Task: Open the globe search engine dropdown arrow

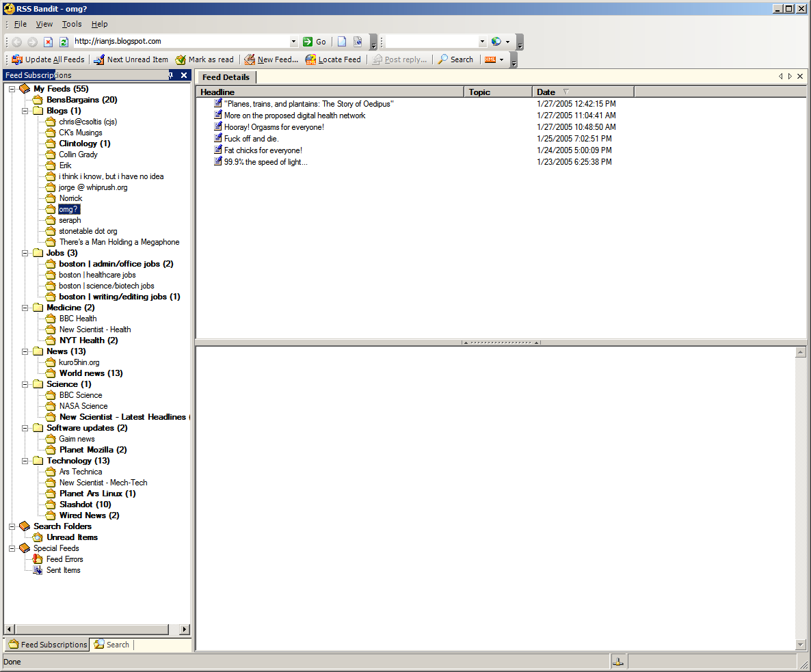Action: (508, 42)
